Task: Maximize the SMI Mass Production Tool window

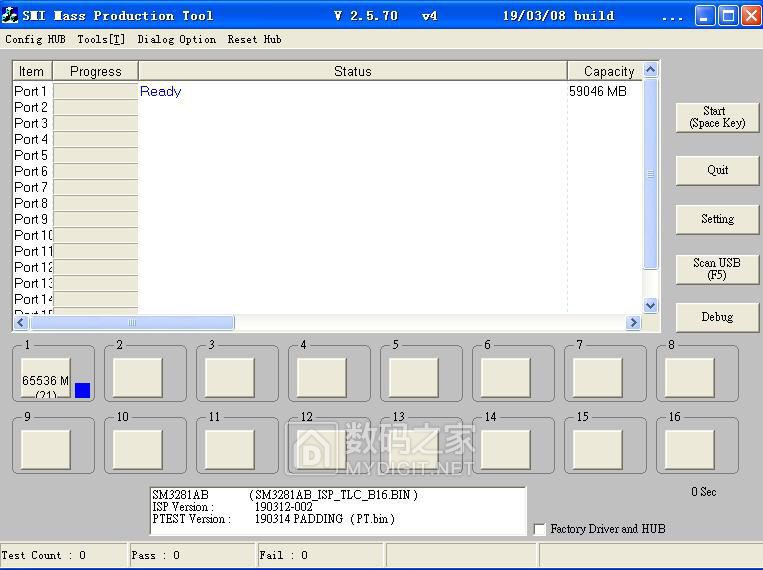Action: click(x=728, y=16)
